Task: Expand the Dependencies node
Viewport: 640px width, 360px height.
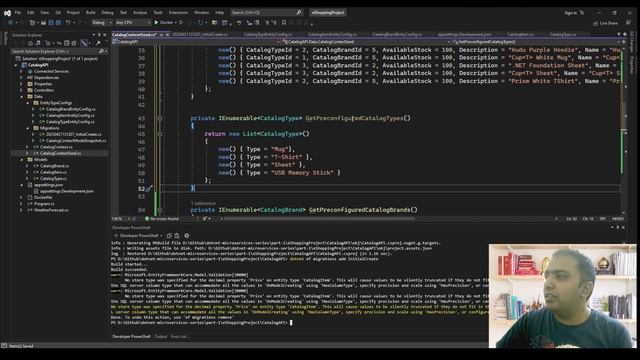Action: 21,78
